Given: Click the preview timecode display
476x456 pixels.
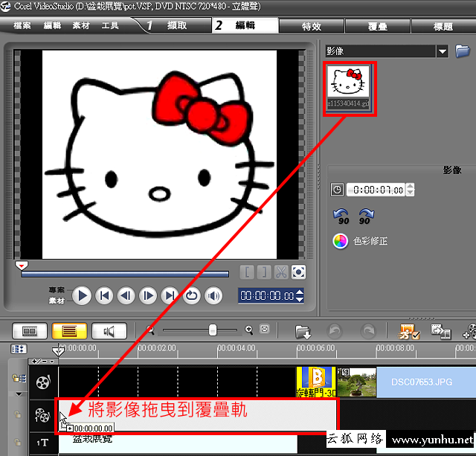Looking at the screenshot, I should click(x=267, y=295).
